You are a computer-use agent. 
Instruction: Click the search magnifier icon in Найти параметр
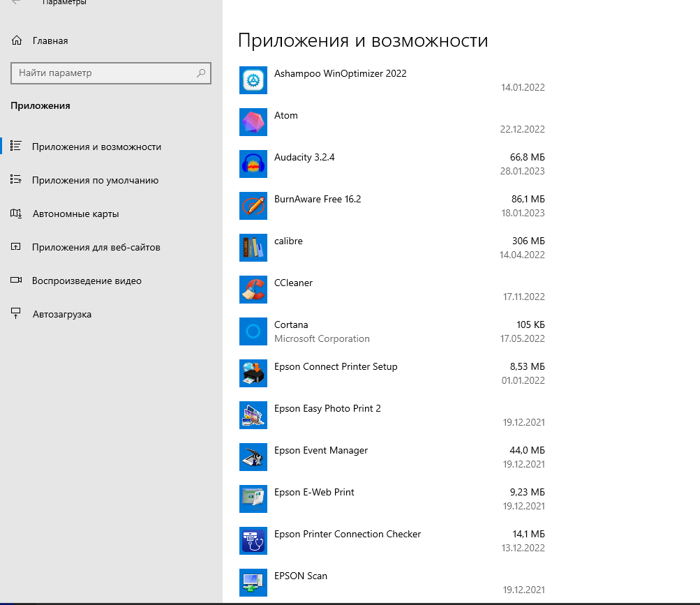[201, 73]
